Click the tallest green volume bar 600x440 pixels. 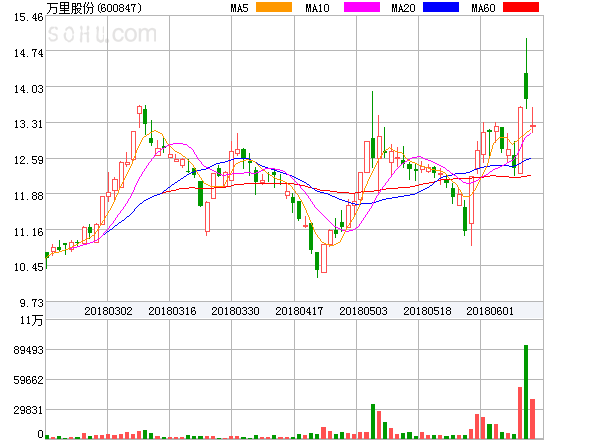coord(526,392)
